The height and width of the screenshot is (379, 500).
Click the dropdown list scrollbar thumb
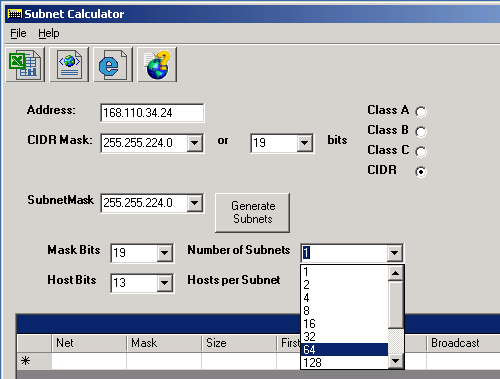click(396, 304)
